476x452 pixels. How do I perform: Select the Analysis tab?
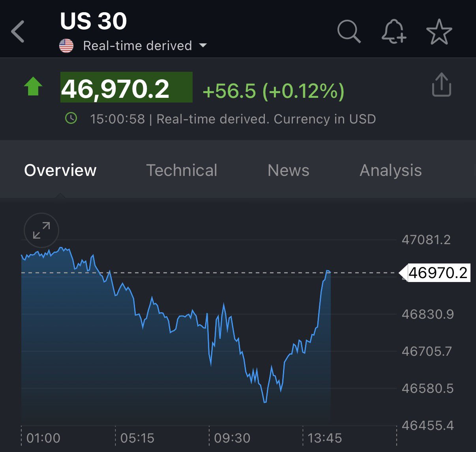pyautogui.click(x=390, y=170)
